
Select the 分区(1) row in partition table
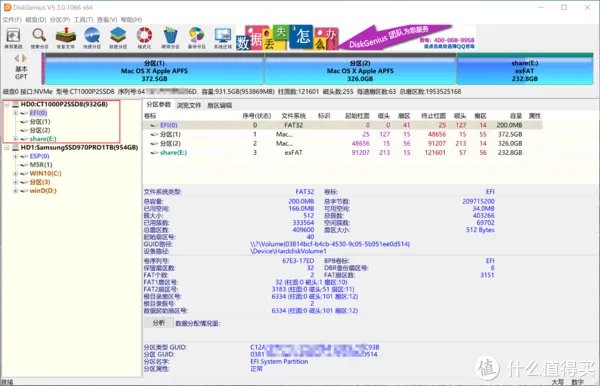click(x=342, y=134)
